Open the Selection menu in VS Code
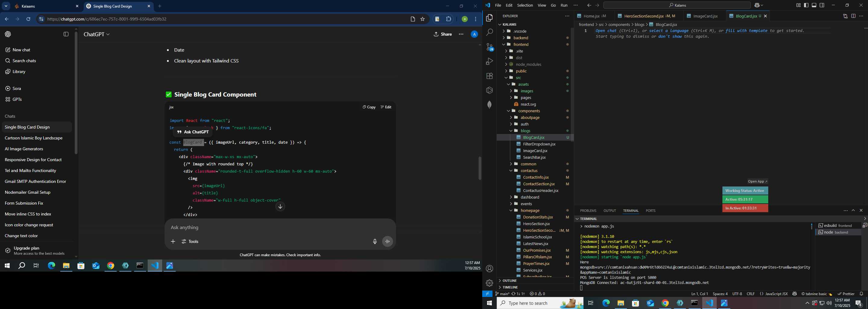The image size is (868, 309). (525, 5)
